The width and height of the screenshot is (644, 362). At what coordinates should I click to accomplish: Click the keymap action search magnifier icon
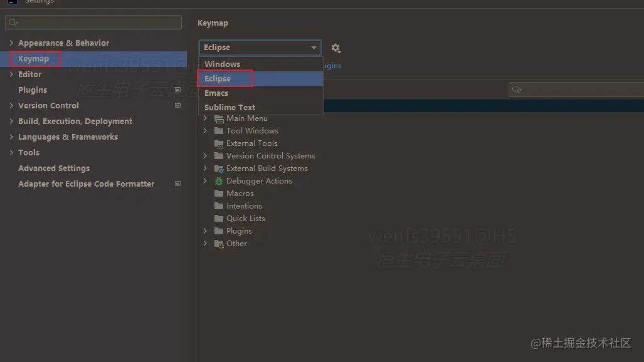[517, 90]
